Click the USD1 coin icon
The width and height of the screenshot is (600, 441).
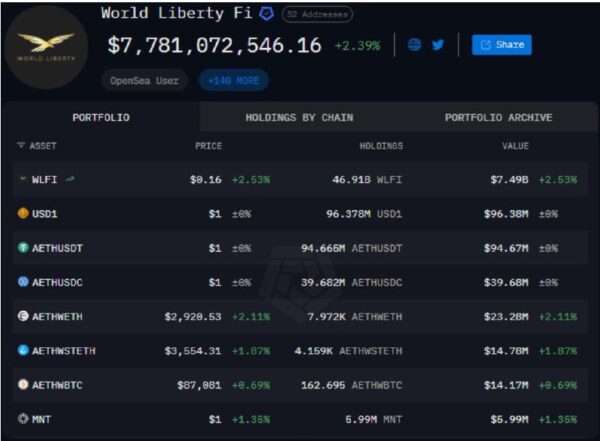point(23,213)
